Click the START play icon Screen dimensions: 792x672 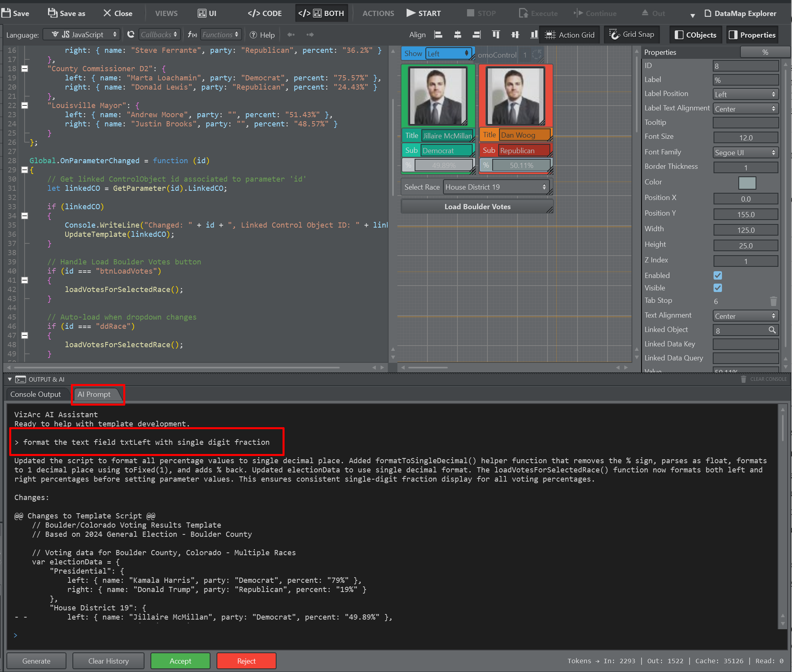pos(411,13)
